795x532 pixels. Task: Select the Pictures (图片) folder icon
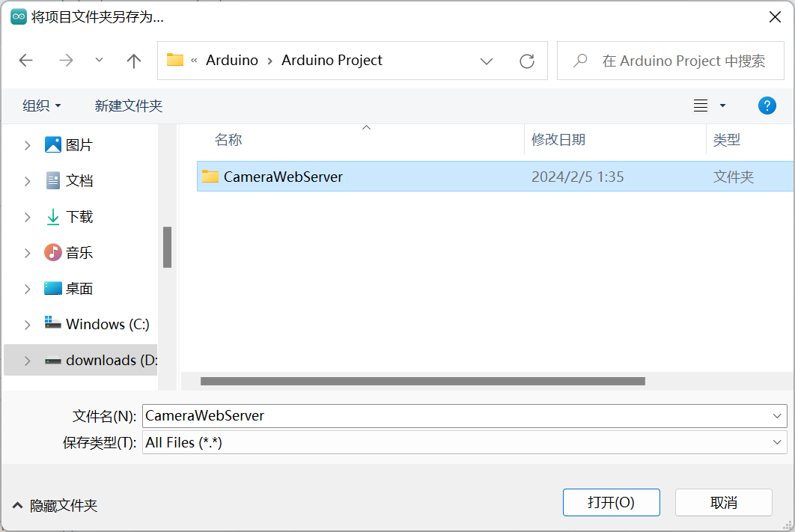[52, 145]
